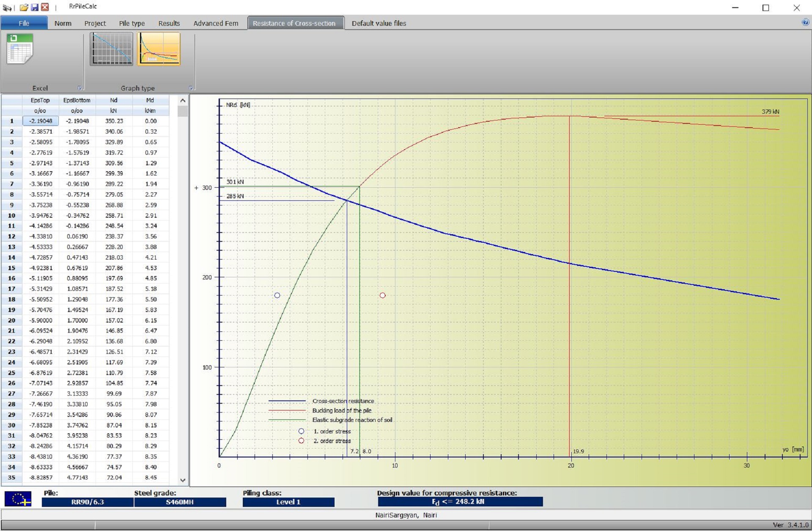812x531 pixels.
Task: Click the steel grade value S460MH
Action: [180, 502]
